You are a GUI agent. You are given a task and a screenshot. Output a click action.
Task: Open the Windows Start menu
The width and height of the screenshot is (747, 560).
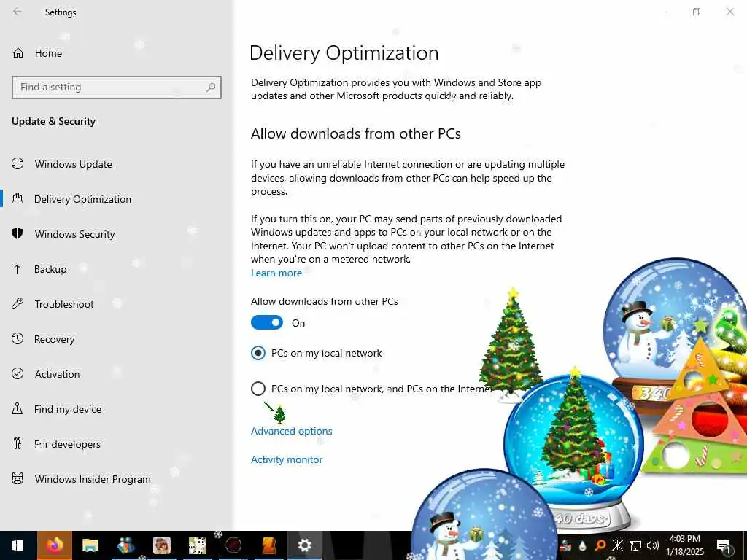click(18, 545)
